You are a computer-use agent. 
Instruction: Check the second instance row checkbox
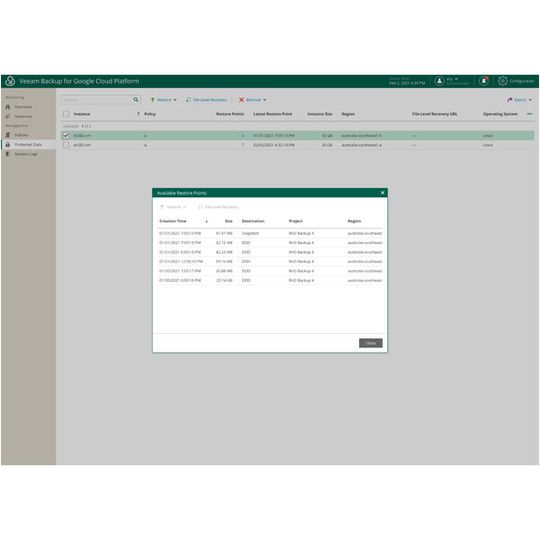point(66,145)
